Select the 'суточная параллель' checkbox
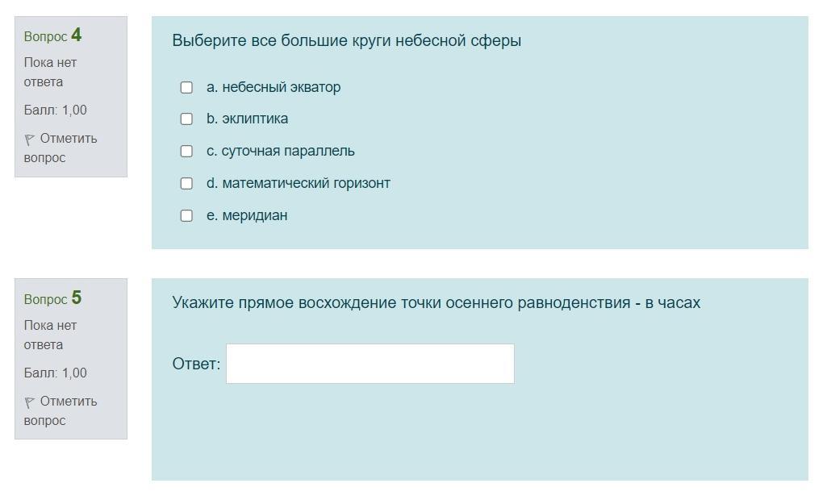 click(x=186, y=152)
